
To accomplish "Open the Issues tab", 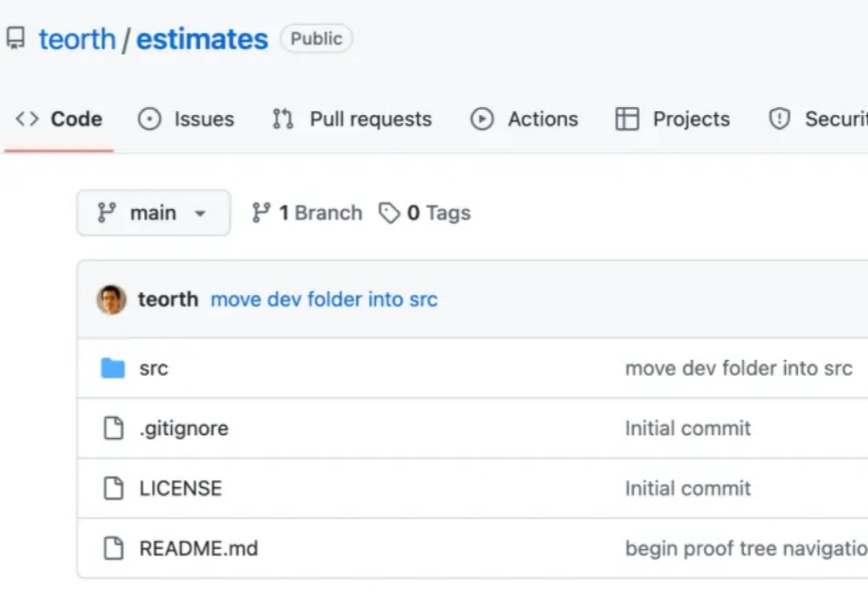I will coord(186,119).
